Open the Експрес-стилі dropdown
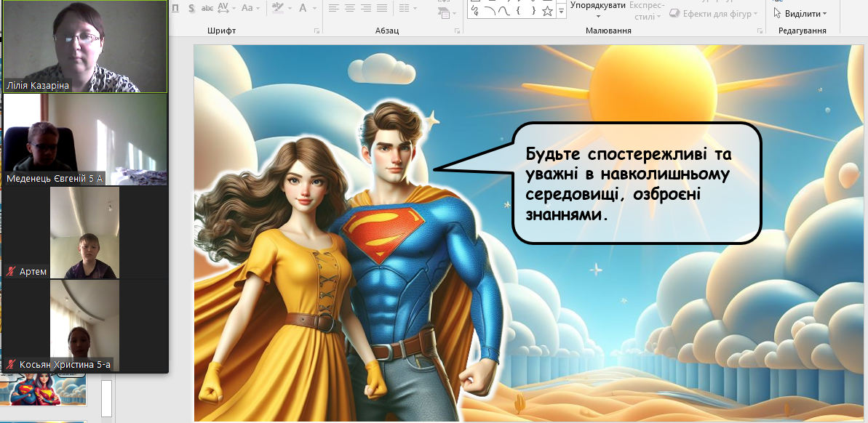 click(647, 10)
